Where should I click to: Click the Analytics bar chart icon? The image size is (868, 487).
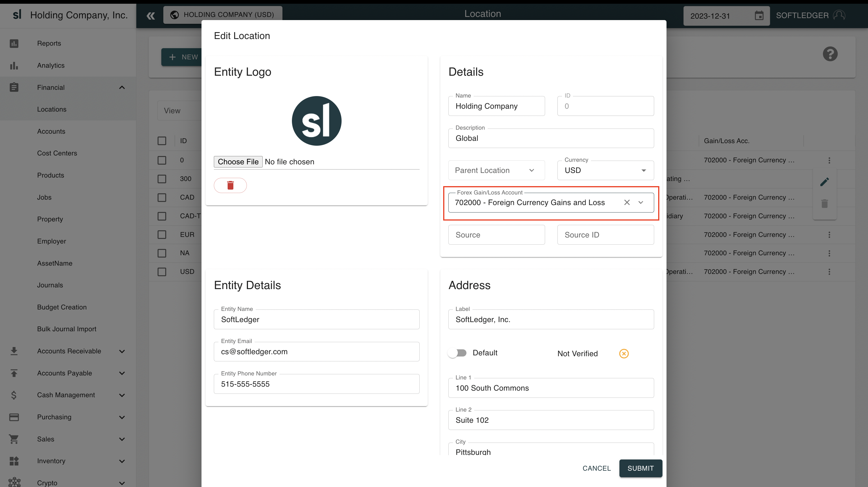pyautogui.click(x=14, y=65)
